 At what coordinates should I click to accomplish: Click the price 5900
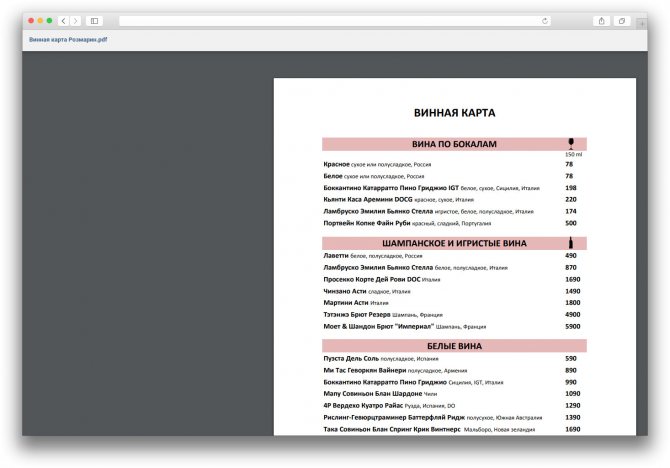pyautogui.click(x=573, y=327)
